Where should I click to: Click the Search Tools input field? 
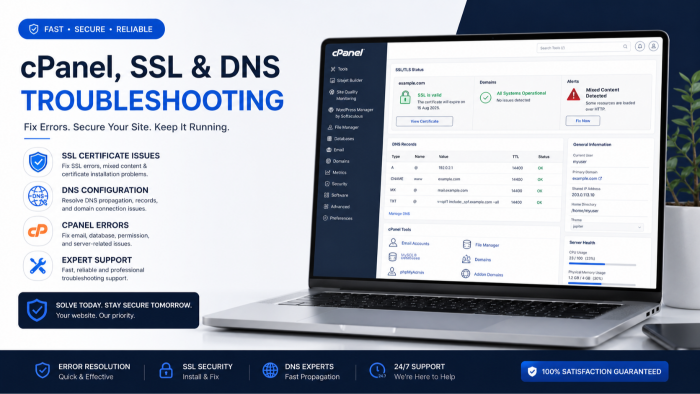coord(583,47)
